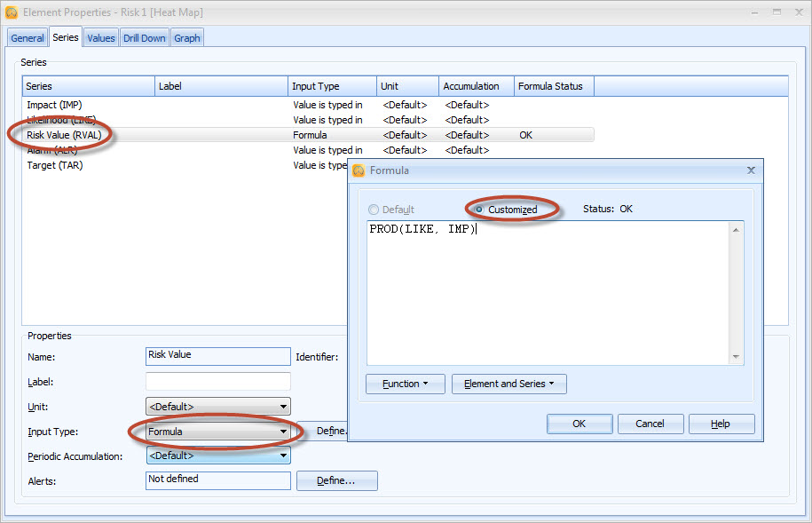Select the Default formula radio button
The image size is (812, 523).
point(374,210)
